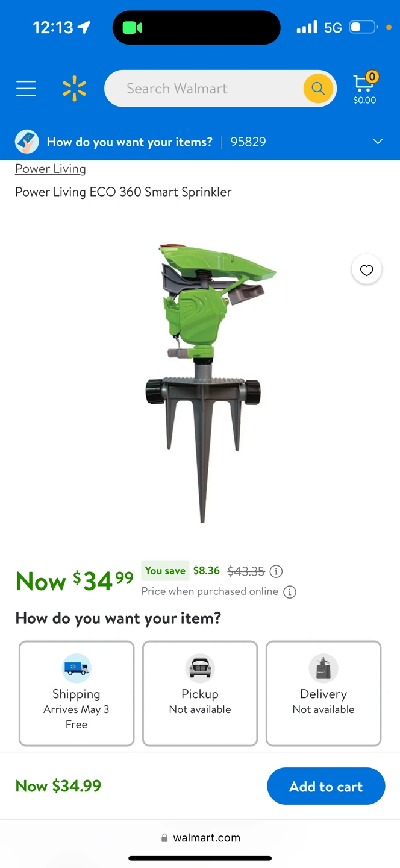Tap the Add to cart button
The image size is (400, 868).
click(x=326, y=786)
